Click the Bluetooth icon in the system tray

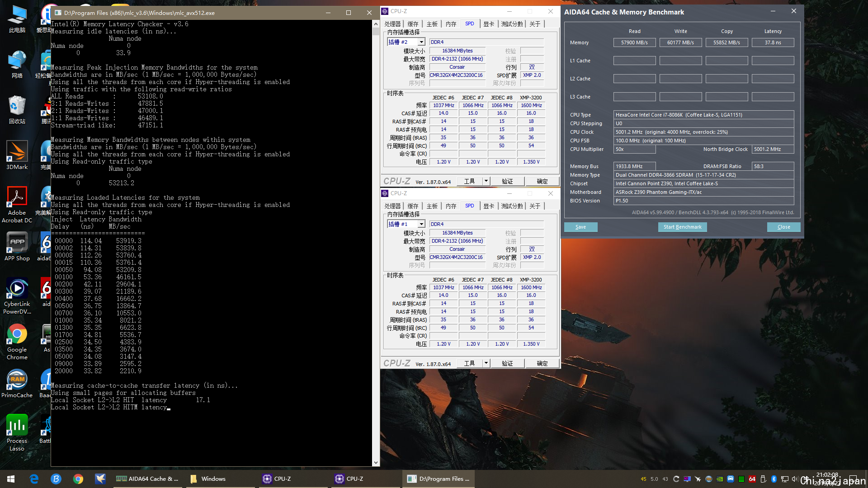774,479
